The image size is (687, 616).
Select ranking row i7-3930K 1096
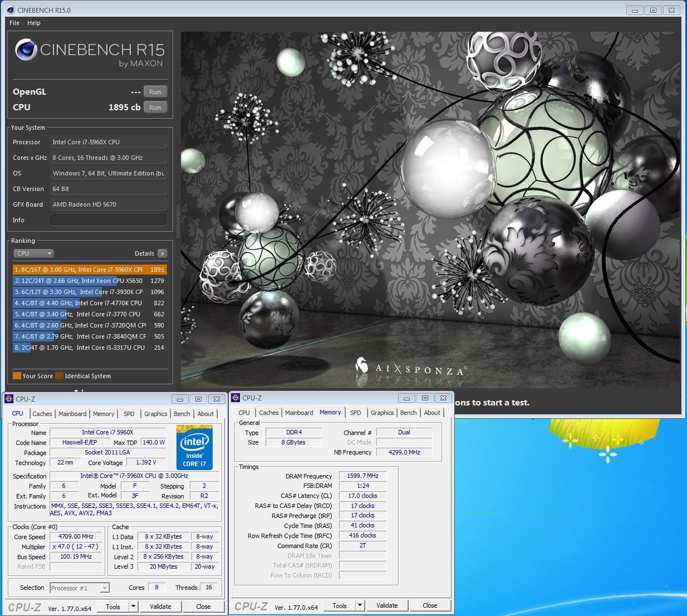point(90,292)
